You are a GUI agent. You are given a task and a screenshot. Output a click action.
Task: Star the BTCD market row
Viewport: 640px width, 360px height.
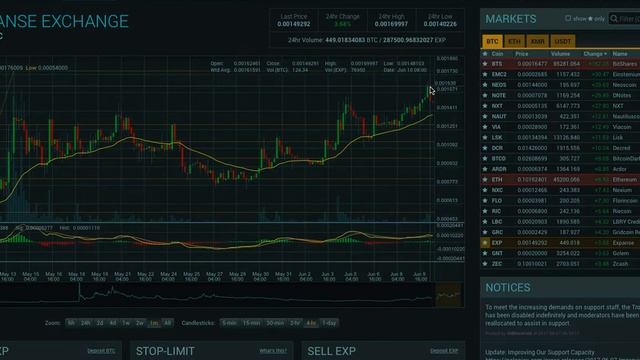click(485, 159)
